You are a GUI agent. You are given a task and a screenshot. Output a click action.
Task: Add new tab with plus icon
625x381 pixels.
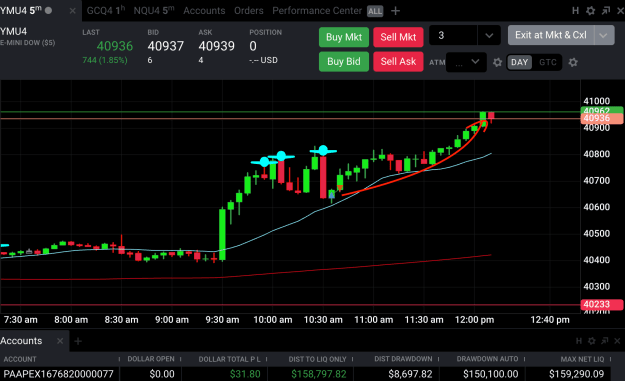[x=395, y=11]
